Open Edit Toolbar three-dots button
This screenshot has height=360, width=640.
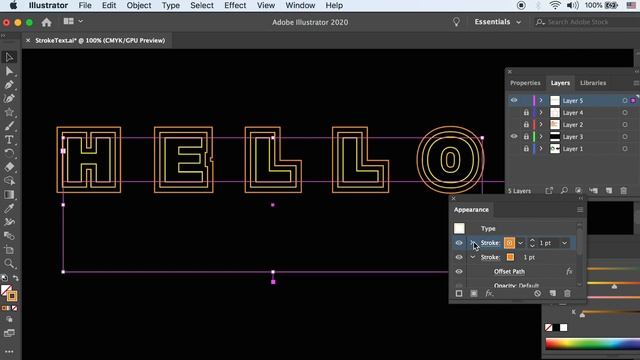click(x=9, y=351)
